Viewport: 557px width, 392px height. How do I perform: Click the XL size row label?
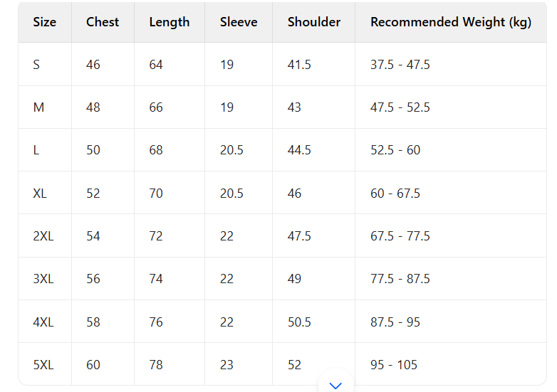coord(40,194)
